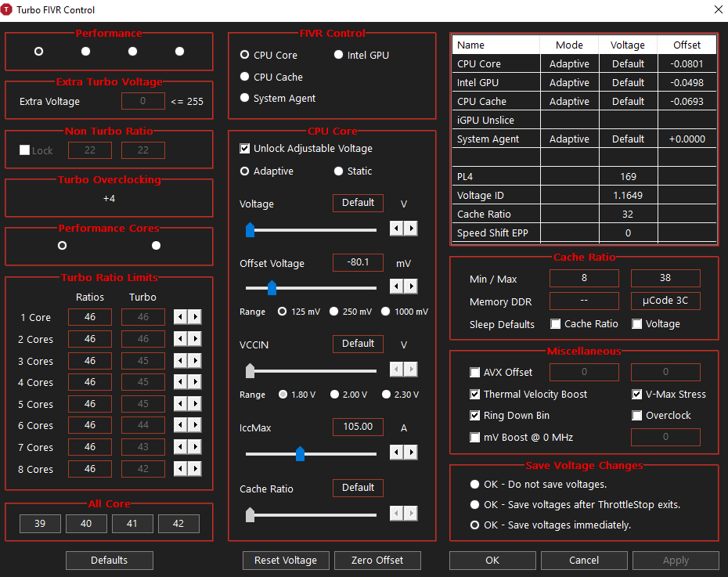Viewport: 728px width, 577px height.
Task: Increase the 5 Cores turbo ratio arrow
Action: 195,404
